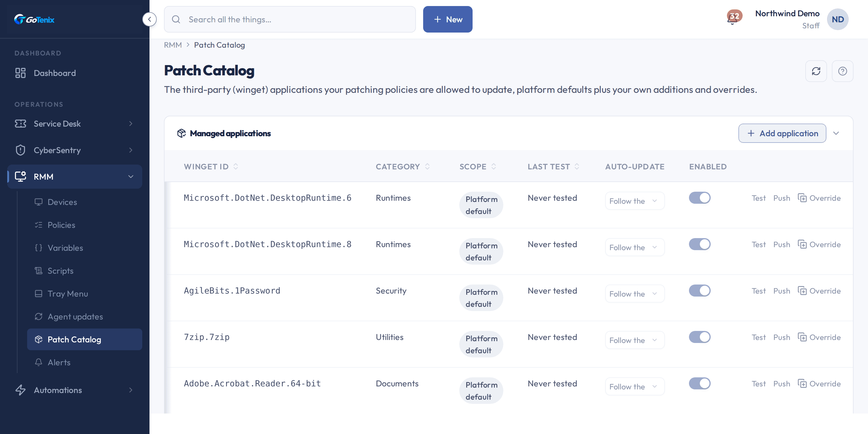
Task: Click the Managed applications package icon
Action: click(181, 134)
